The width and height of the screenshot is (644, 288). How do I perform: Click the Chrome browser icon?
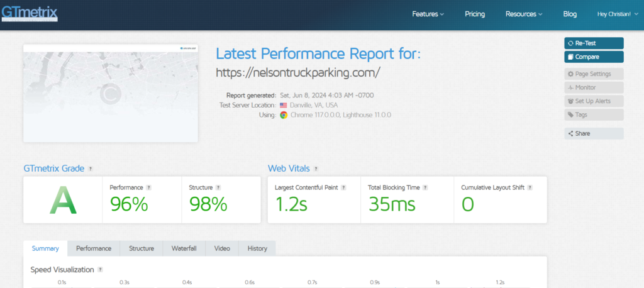pos(284,115)
